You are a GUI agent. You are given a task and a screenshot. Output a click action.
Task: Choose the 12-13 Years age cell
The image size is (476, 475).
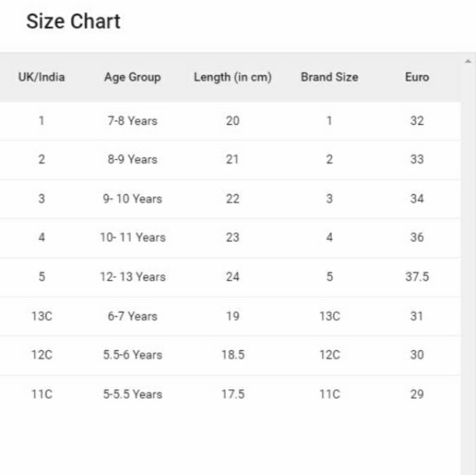pos(133,277)
